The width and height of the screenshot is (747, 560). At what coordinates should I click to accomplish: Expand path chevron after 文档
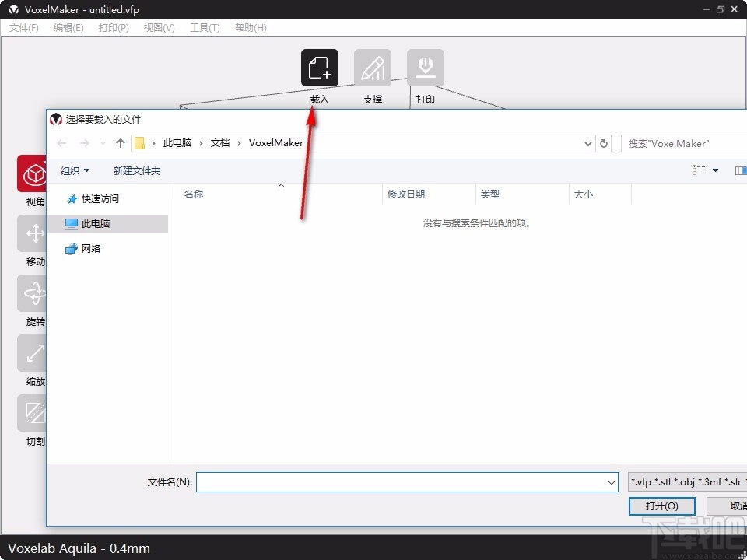[239, 143]
